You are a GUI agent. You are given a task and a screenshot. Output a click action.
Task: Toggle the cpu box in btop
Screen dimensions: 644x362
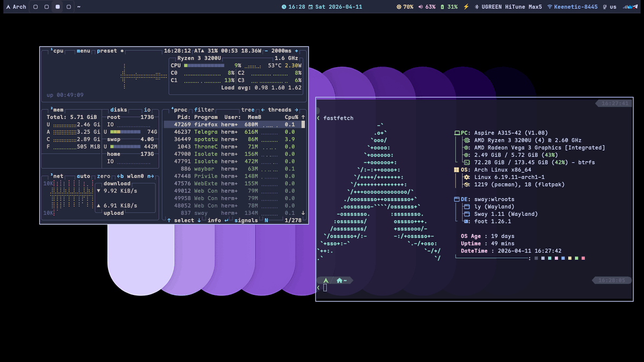click(x=57, y=51)
